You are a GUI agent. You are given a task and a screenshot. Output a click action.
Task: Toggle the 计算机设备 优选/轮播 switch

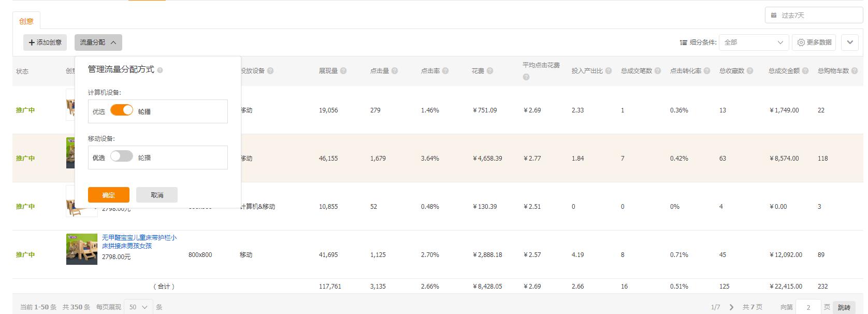coord(122,110)
